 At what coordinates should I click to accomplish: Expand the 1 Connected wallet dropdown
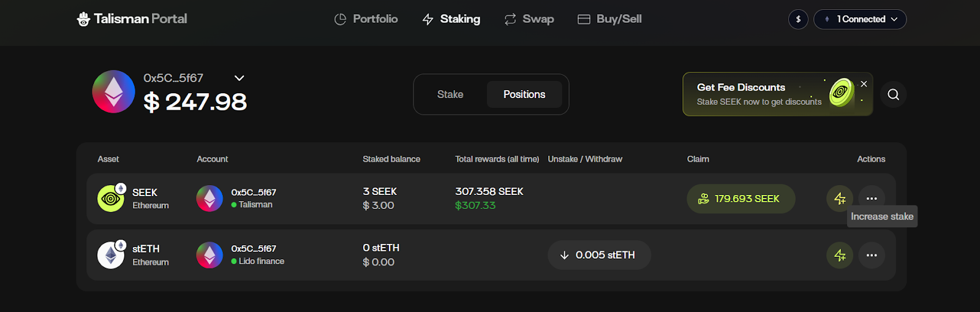click(x=860, y=19)
